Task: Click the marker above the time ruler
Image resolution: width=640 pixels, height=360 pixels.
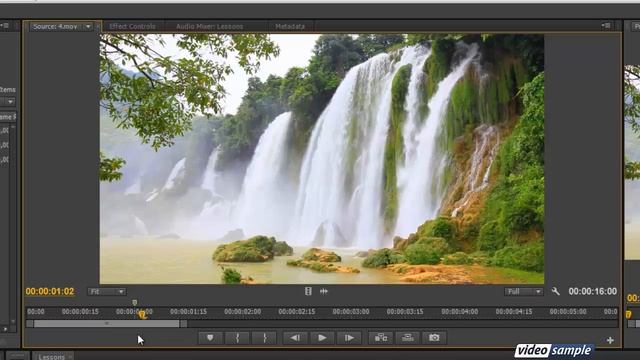Action: click(x=135, y=302)
